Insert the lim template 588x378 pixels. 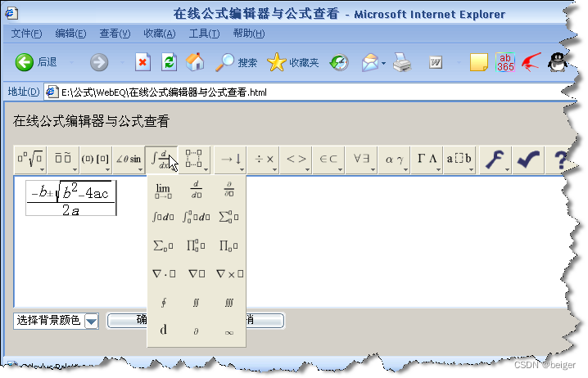[x=163, y=191]
